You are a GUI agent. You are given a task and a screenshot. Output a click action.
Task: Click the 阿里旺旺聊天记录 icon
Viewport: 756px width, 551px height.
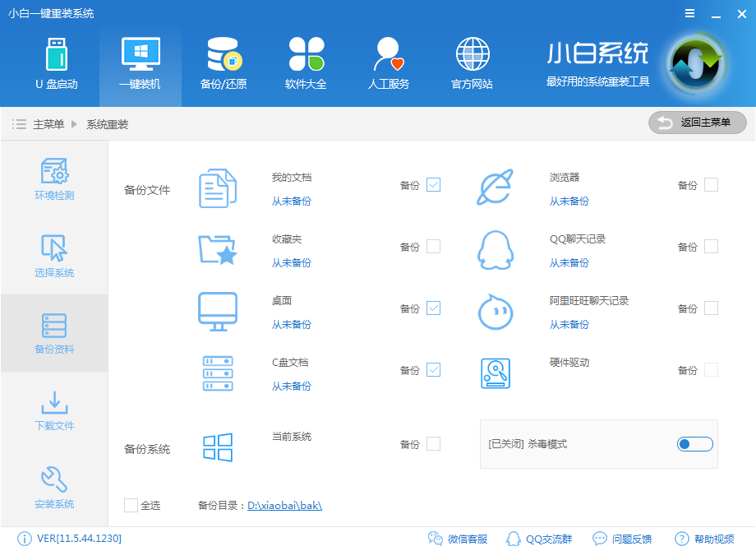(x=495, y=312)
